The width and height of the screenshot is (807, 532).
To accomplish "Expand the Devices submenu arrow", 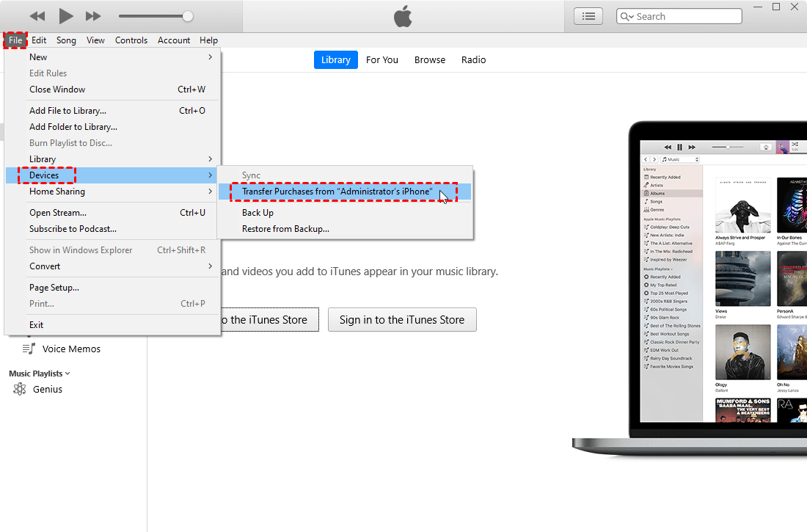I will pyautogui.click(x=210, y=175).
